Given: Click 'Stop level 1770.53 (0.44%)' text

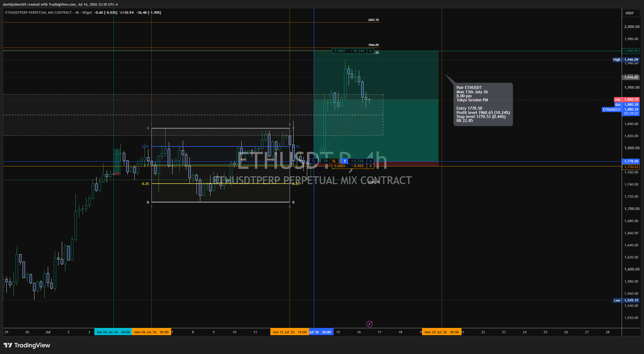Looking at the screenshot, I should [x=481, y=117].
